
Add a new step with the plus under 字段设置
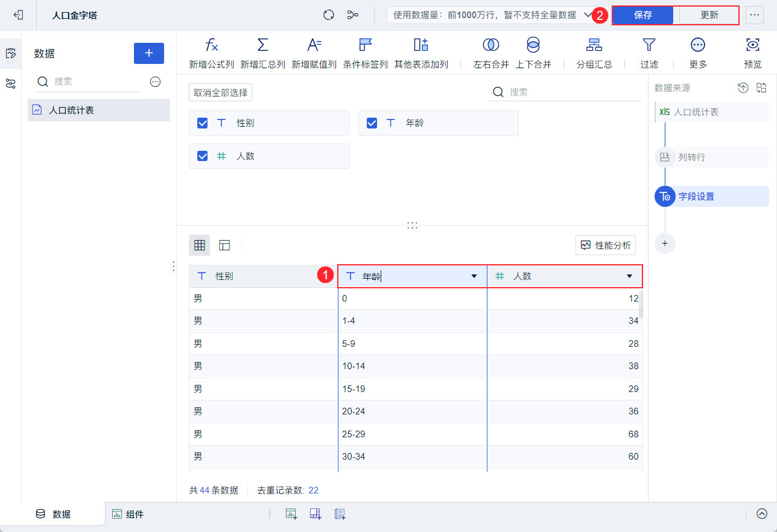point(665,243)
